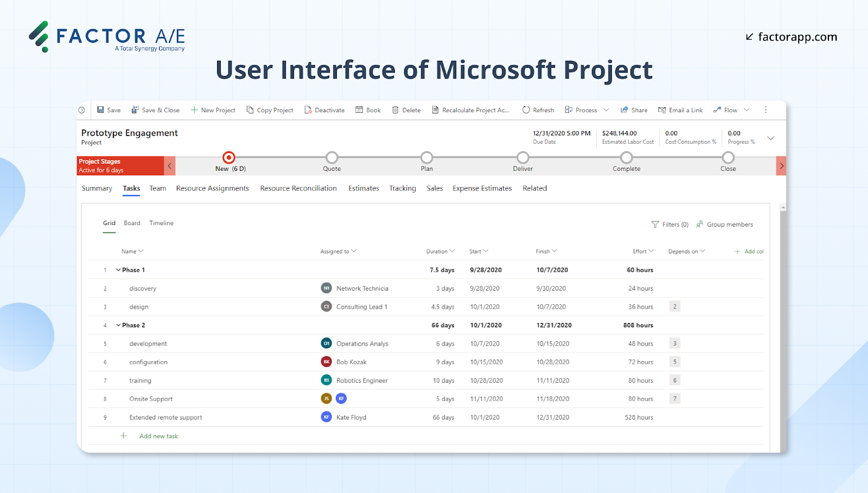Screen dimensions: 868x493
Task: Click the Save icon in the toolbar
Action: (100, 110)
